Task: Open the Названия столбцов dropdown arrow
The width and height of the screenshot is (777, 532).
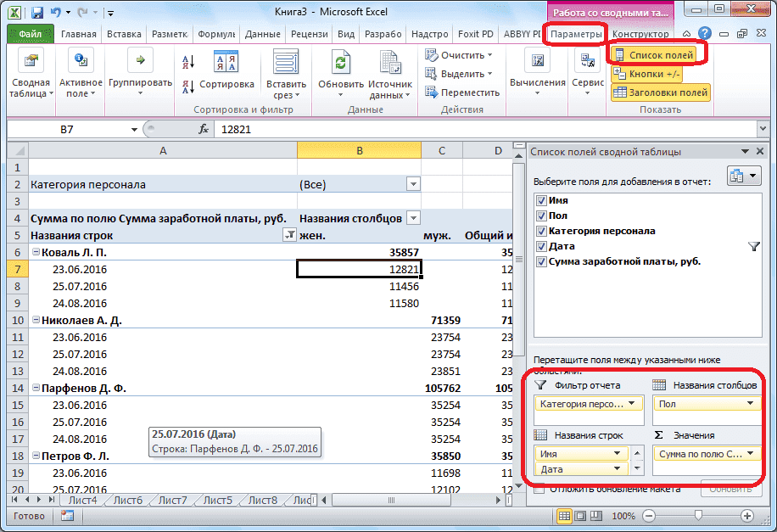Action: tap(413, 218)
